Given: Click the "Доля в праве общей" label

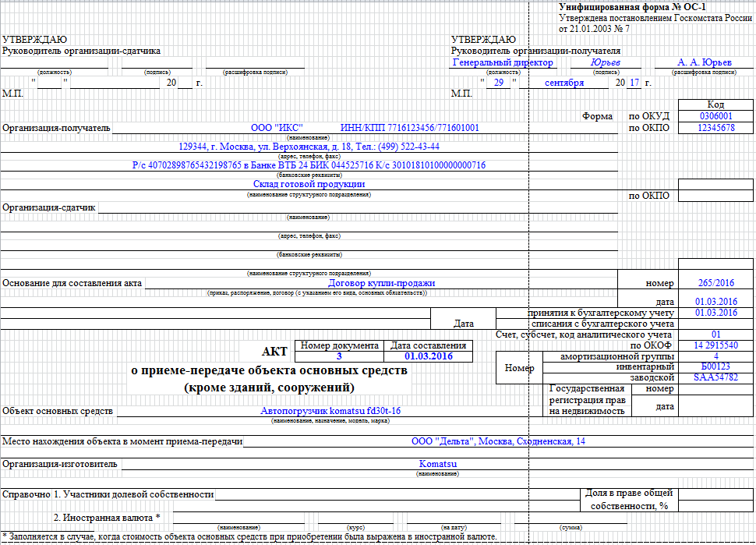Looking at the screenshot, I should tap(629, 493).
